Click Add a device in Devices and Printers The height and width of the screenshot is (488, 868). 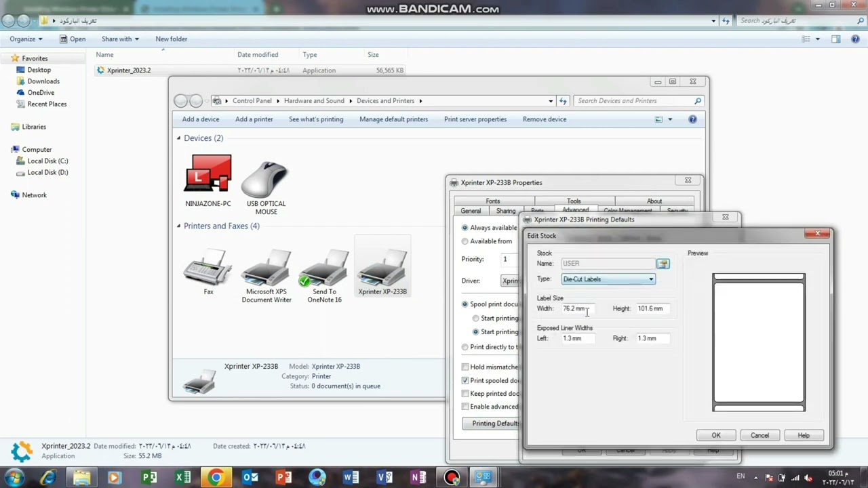[201, 119]
